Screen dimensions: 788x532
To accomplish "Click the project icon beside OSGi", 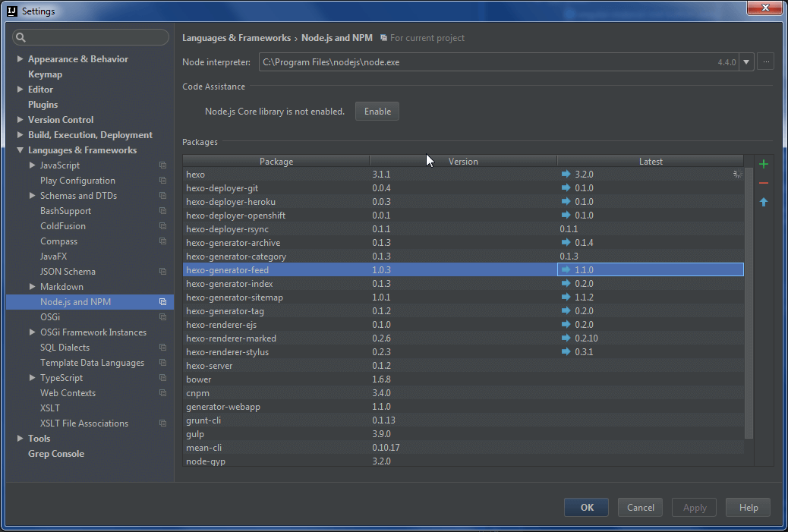I will 162,317.
